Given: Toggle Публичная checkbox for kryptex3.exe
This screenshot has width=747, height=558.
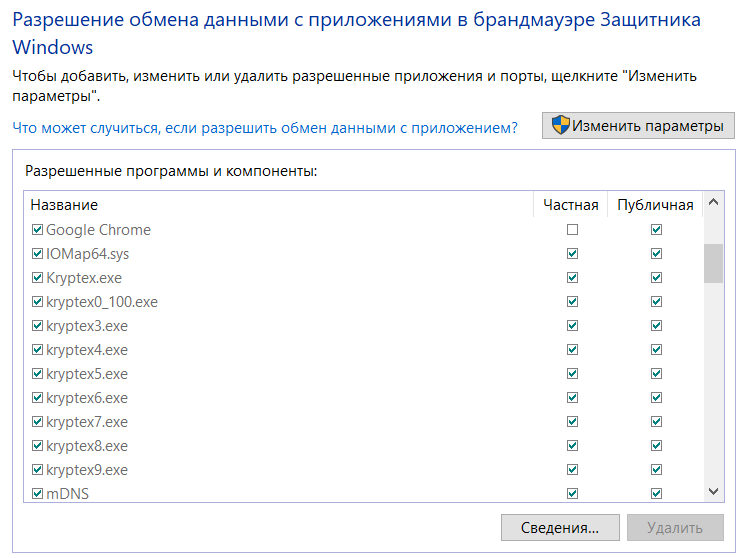Looking at the screenshot, I should coord(656,325).
